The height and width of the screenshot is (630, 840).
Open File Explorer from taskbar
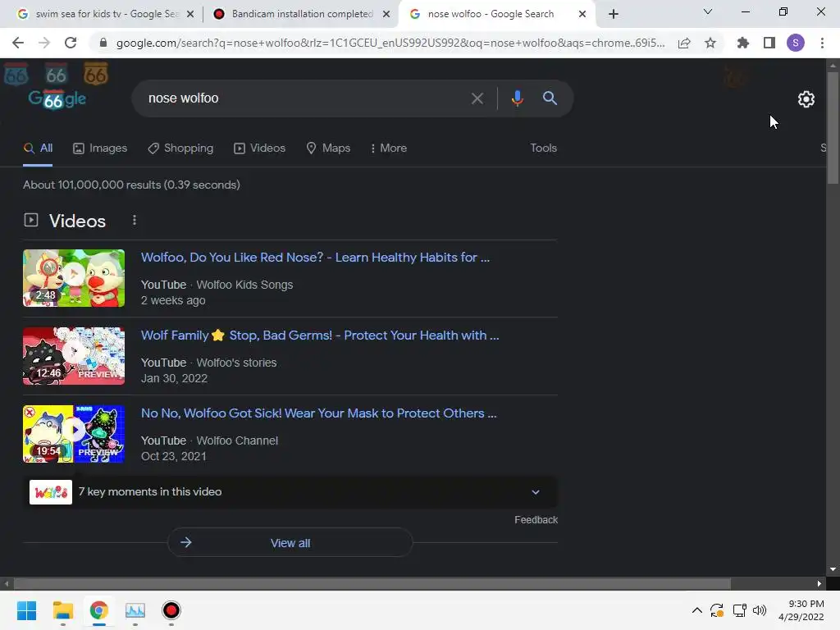62,610
